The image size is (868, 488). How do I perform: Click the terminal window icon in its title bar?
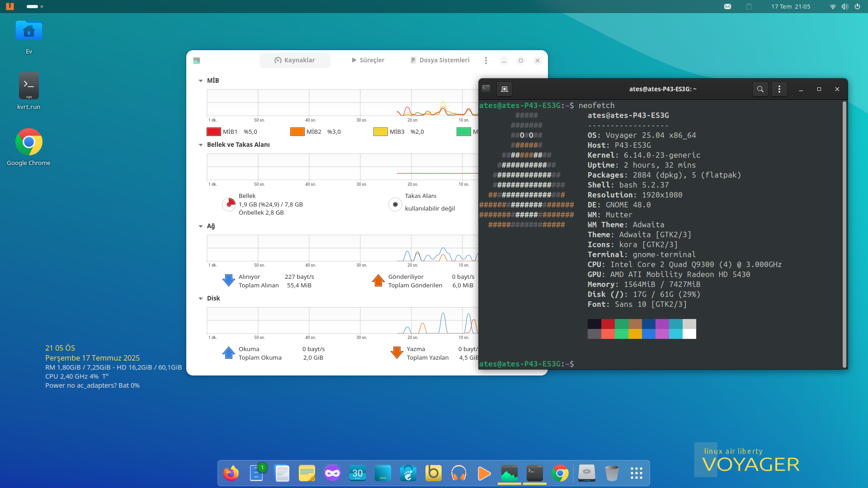click(x=486, y=89)
